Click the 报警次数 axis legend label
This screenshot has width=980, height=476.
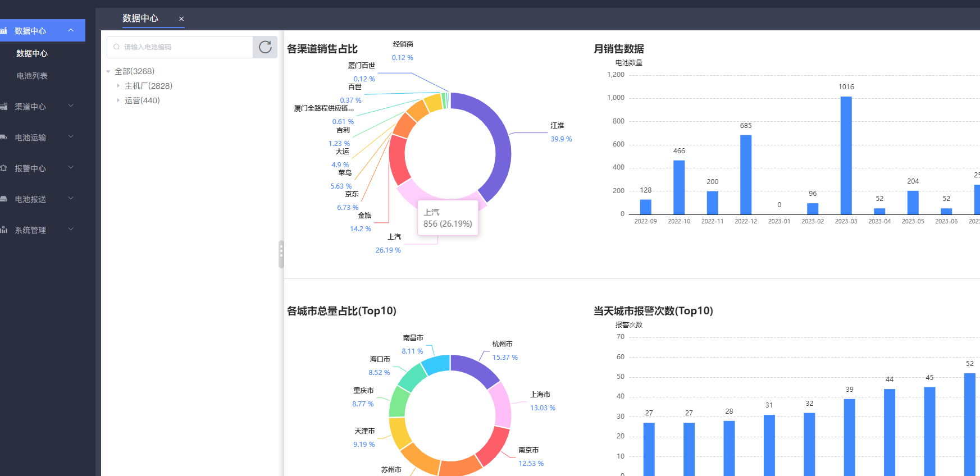point(628,325)
